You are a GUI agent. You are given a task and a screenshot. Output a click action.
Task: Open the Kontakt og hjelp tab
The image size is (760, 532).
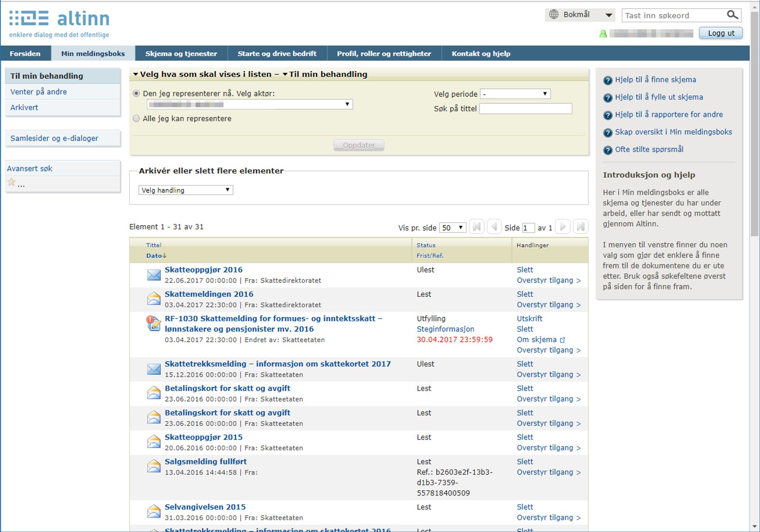pyautogui.click(x=481, y=54)
